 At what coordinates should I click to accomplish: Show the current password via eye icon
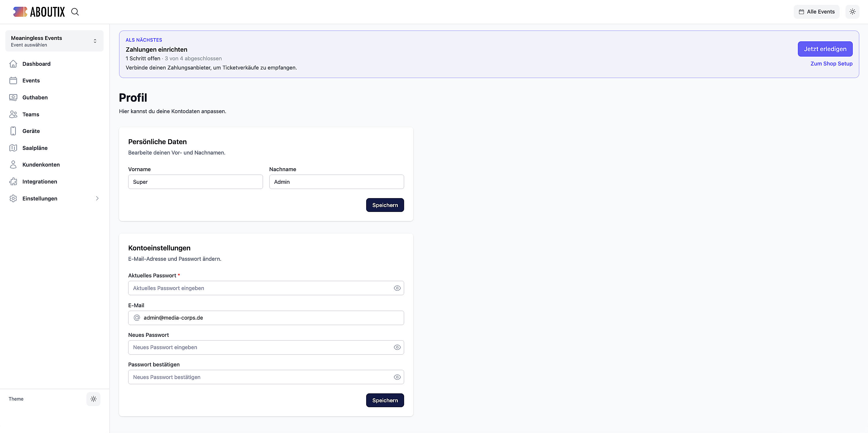point(397,288)
